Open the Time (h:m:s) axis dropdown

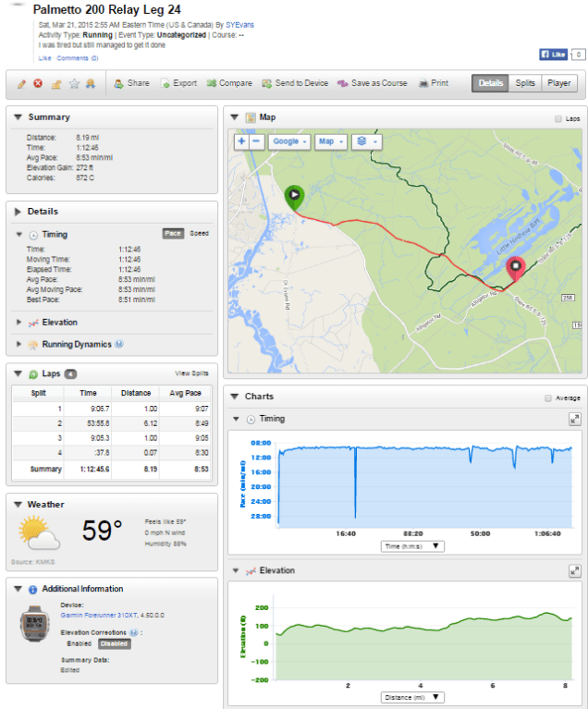point(413,546)
